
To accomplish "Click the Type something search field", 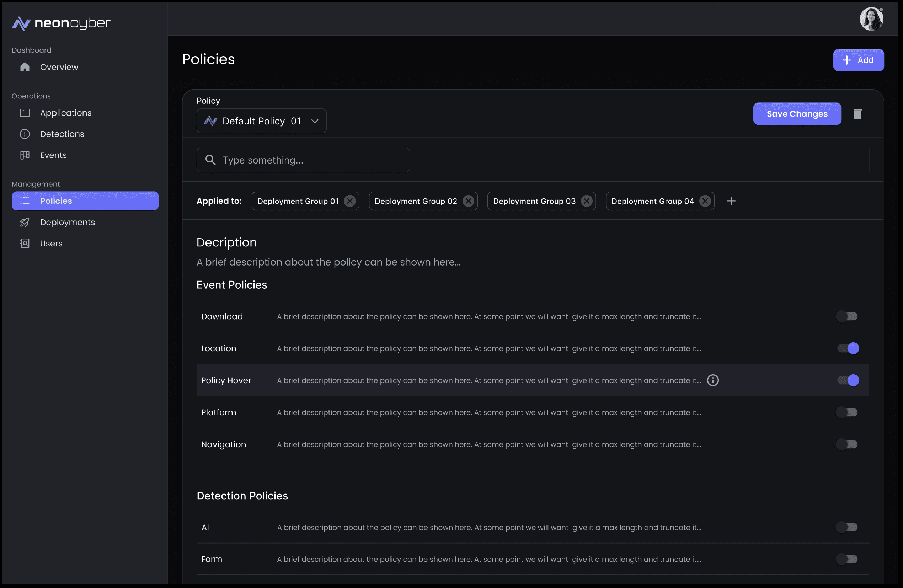I will click(311, 160).
